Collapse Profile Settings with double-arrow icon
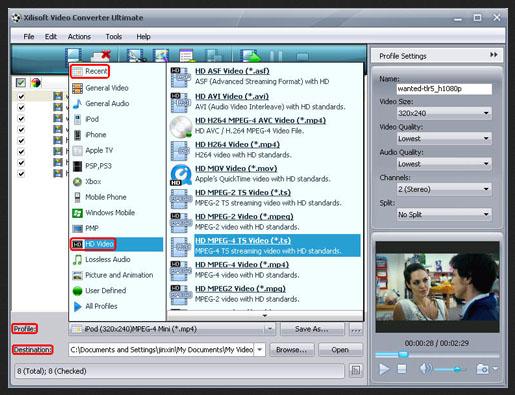515x395 pixels. point(494,55)
